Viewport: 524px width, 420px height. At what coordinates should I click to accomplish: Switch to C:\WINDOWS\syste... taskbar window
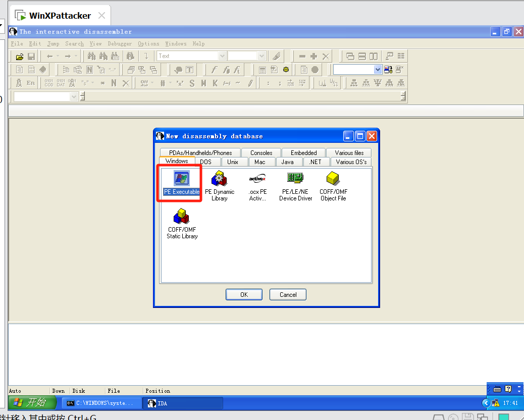(101, 403)
